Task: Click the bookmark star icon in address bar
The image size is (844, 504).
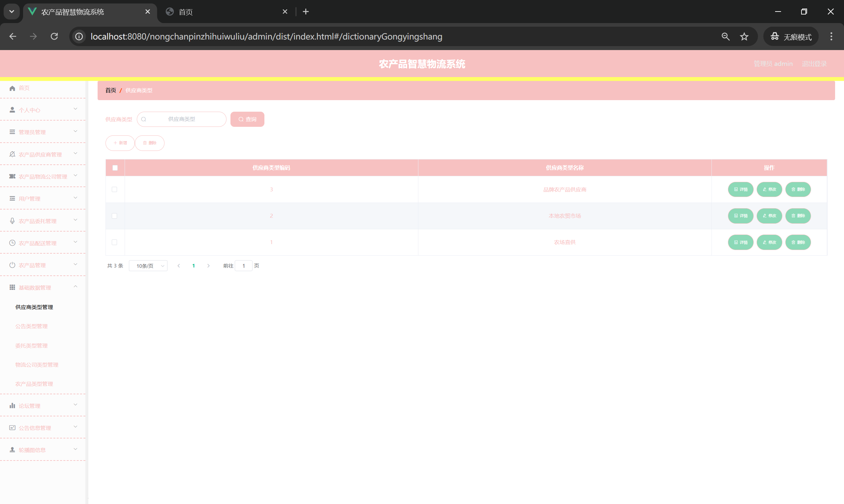Action: [744, 37]
